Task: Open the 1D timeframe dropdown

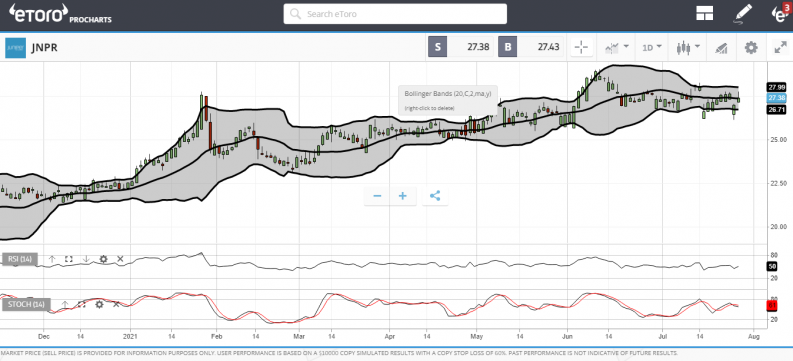Action: pyautogui.click(x=652, y=48)
